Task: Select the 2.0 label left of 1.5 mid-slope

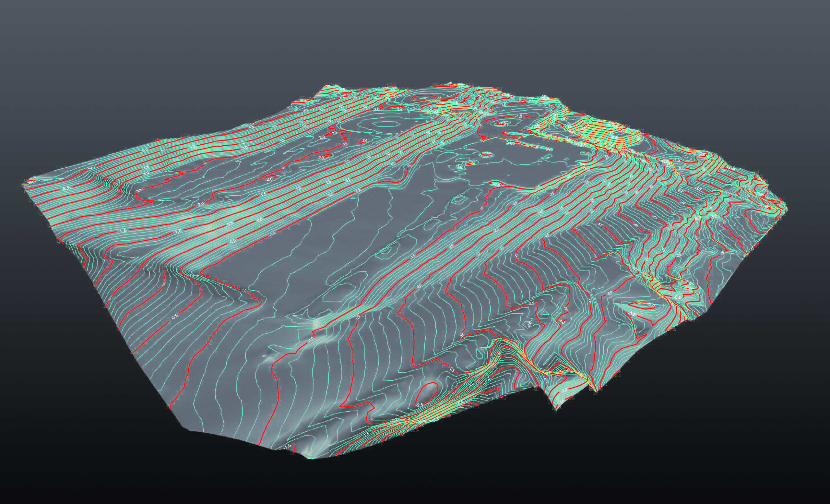Action: click(201, 205)
